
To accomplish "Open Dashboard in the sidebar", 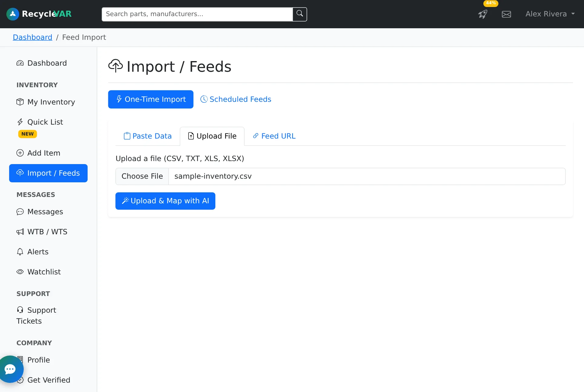I will pos(48,63).
